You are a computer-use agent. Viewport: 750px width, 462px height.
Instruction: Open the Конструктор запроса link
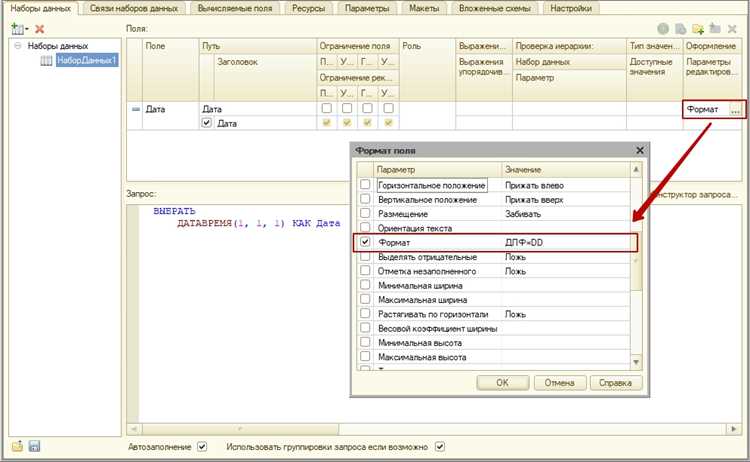click(693, 195)
